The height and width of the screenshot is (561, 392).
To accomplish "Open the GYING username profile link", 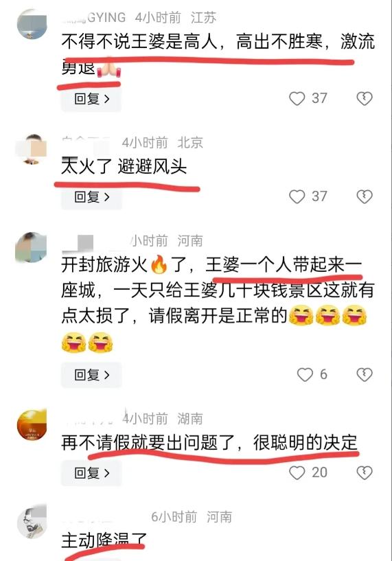I will point(93,17).
